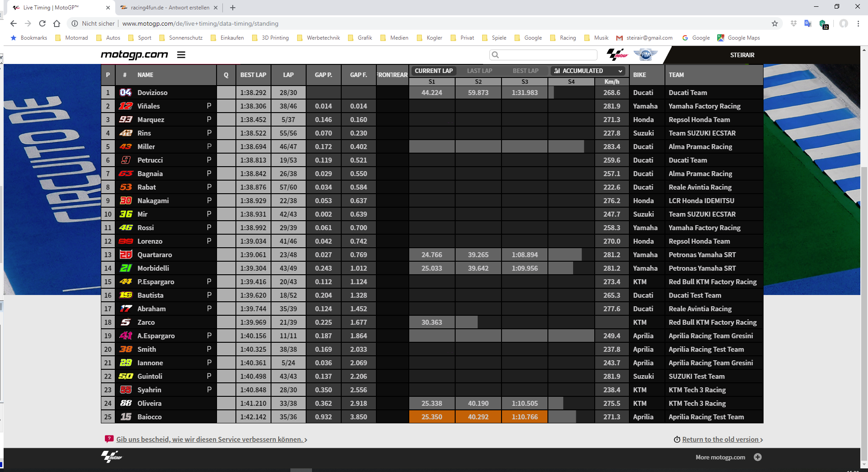Switch sector view to BEST LAP

[x=525, y=71]
